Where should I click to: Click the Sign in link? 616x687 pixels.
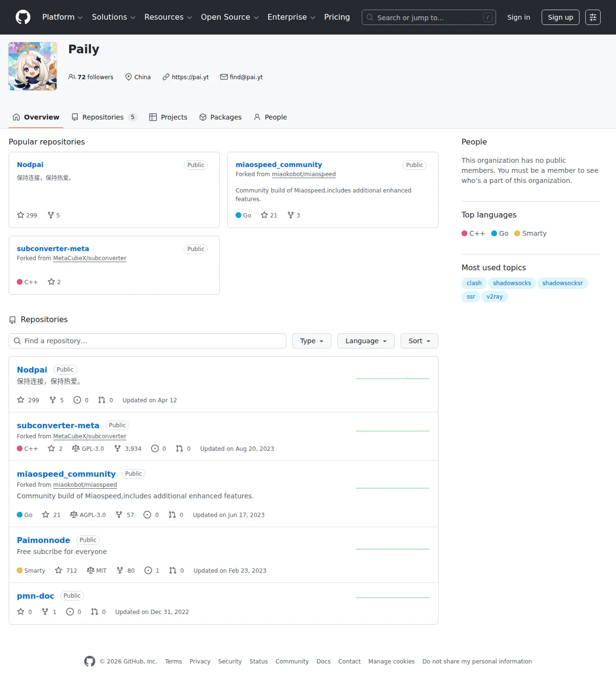(x=519, y=17)
